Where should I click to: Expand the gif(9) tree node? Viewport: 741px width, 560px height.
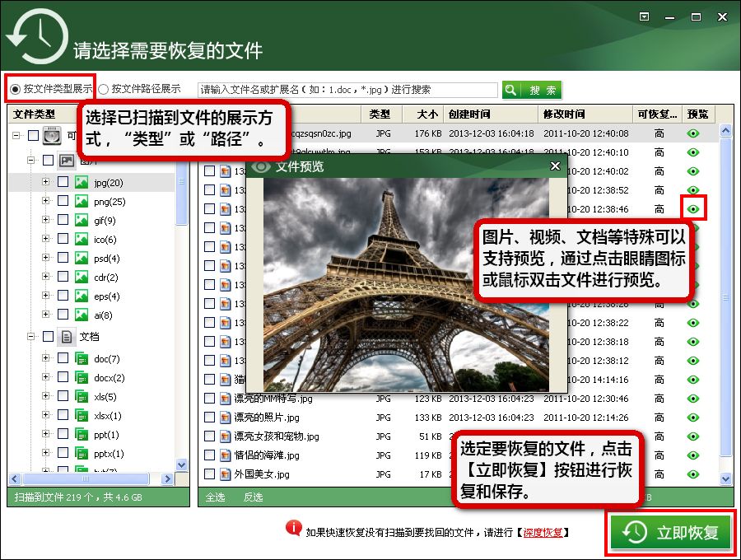46,220
